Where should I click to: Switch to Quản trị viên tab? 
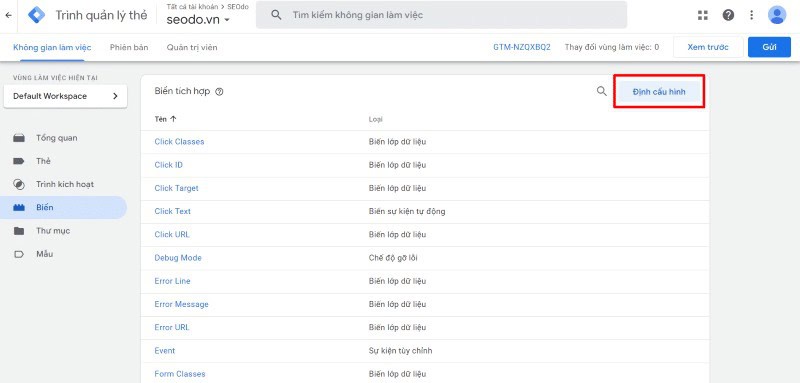click(x=192, y=47)
